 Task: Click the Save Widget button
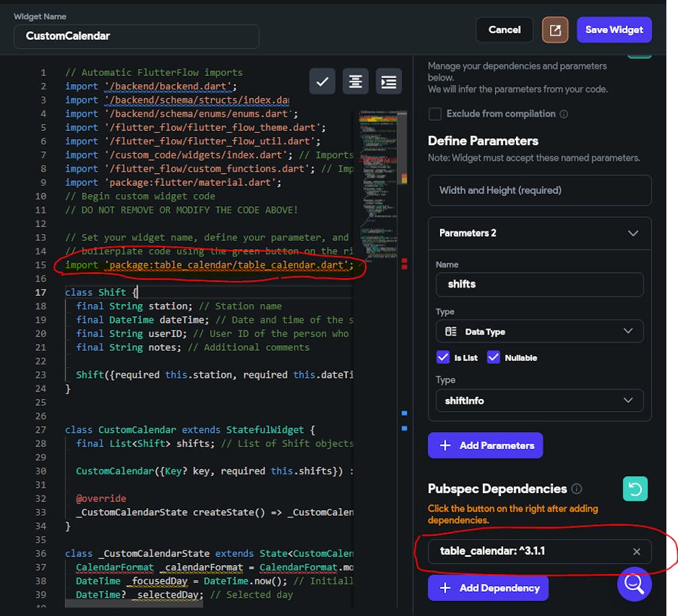[x=614, y=30]
